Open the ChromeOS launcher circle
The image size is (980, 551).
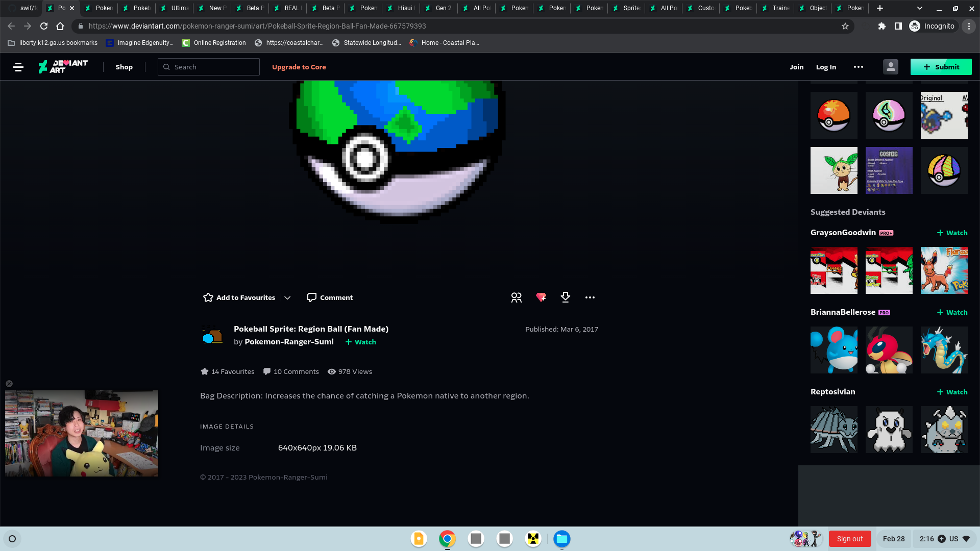[12, 539]
